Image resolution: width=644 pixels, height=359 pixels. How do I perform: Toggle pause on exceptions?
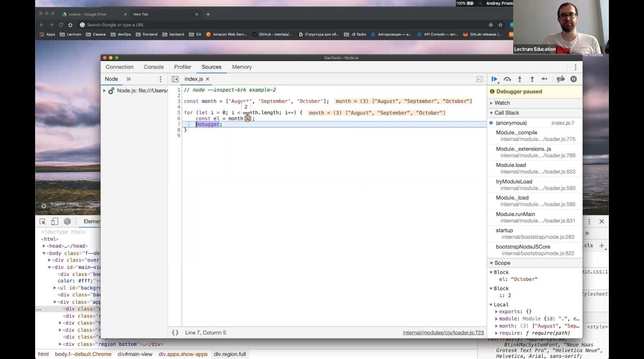point(574,79)
